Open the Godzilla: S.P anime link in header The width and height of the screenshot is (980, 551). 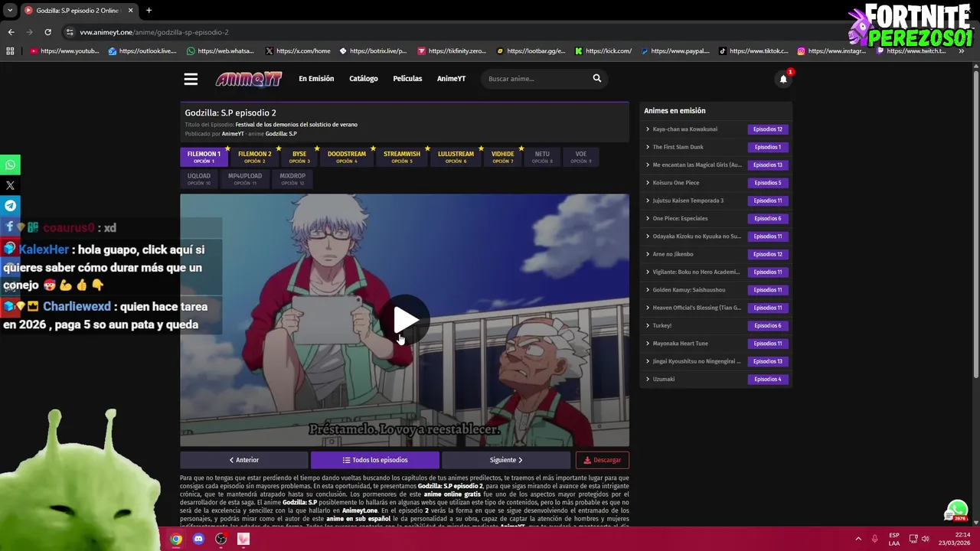pyautogui.click(x=281, y=134)
